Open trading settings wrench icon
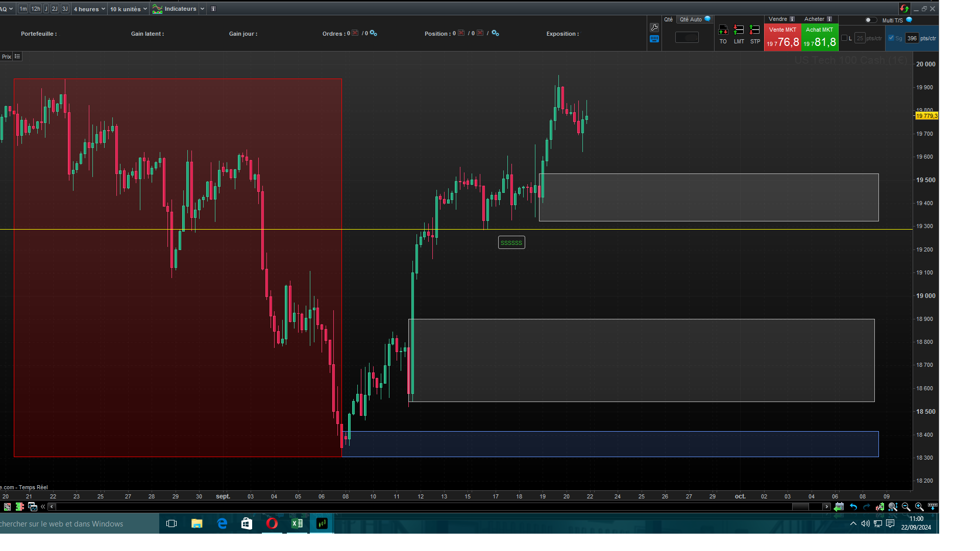 (654, 28)
